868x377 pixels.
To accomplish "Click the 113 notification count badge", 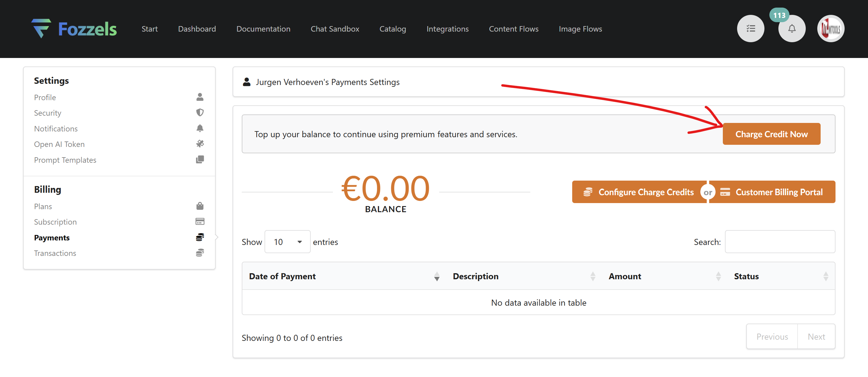I will point(779,15).
